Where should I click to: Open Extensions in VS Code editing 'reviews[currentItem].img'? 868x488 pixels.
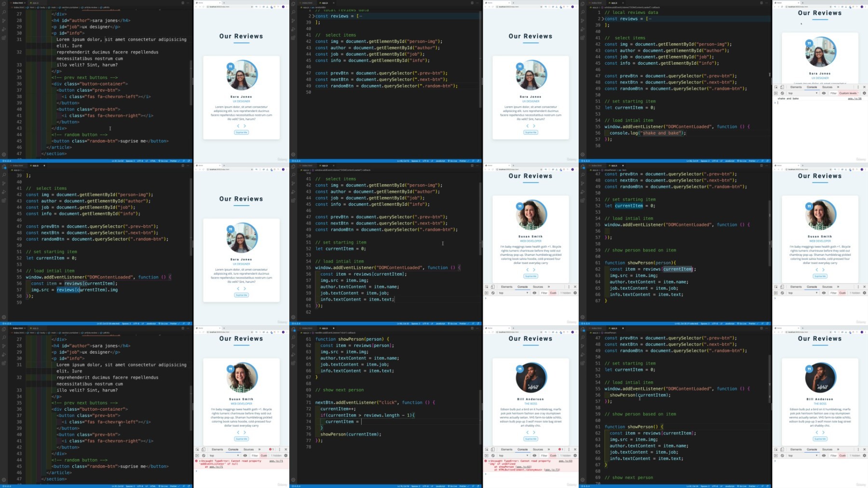point(4,200)
